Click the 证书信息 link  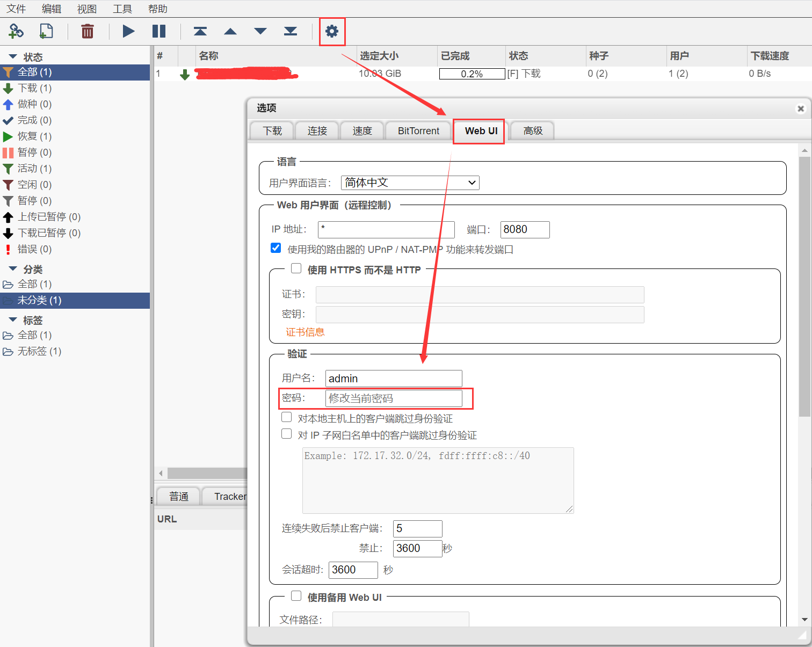click(x=305, y=332)
